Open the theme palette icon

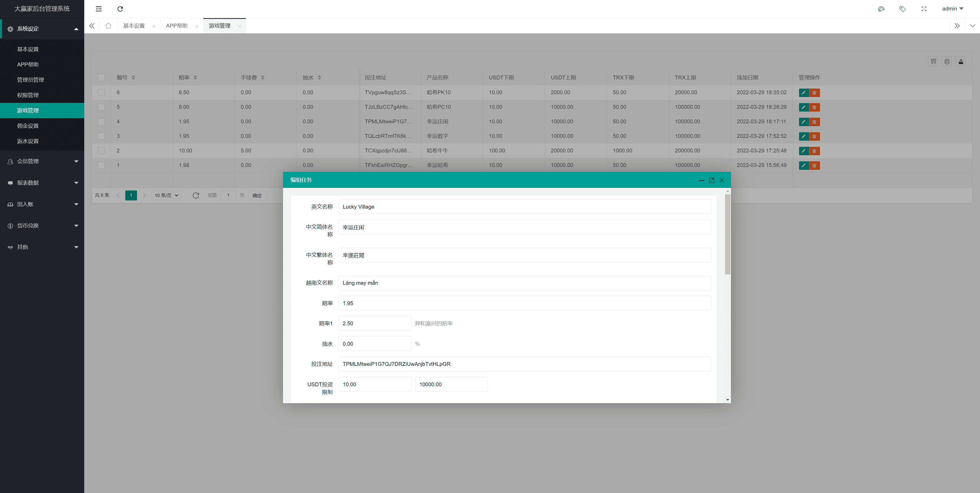coord(881,9)
